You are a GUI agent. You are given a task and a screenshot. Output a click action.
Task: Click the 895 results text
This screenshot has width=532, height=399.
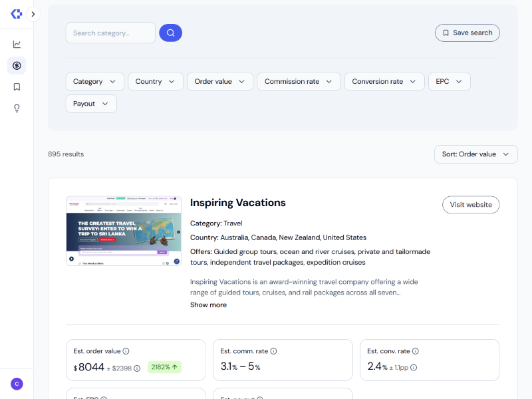66,154
